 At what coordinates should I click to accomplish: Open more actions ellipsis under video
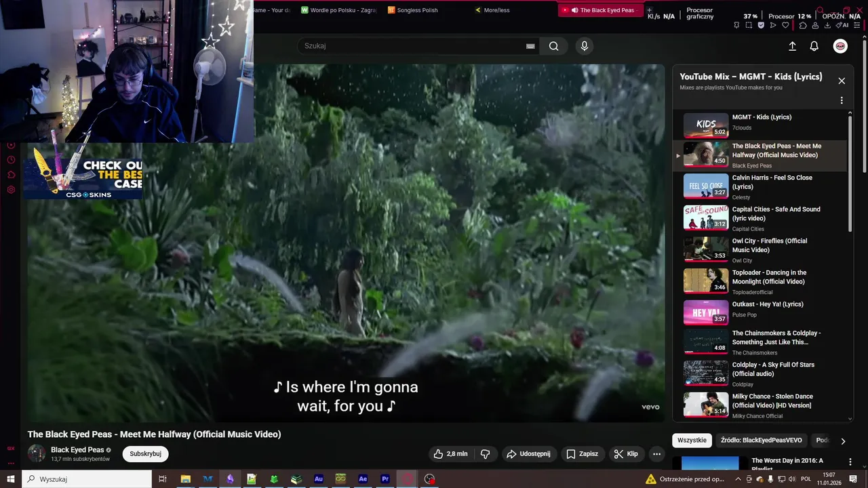[656, 454]
